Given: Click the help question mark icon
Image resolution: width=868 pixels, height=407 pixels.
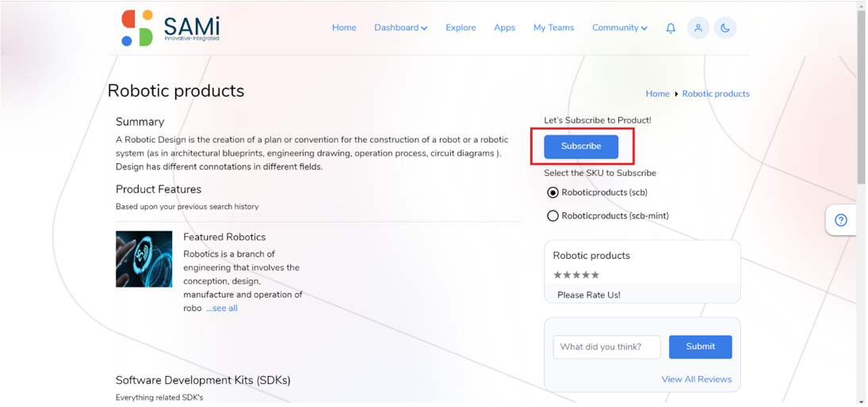Looking at the screenshot, I should tap(841, 220).
